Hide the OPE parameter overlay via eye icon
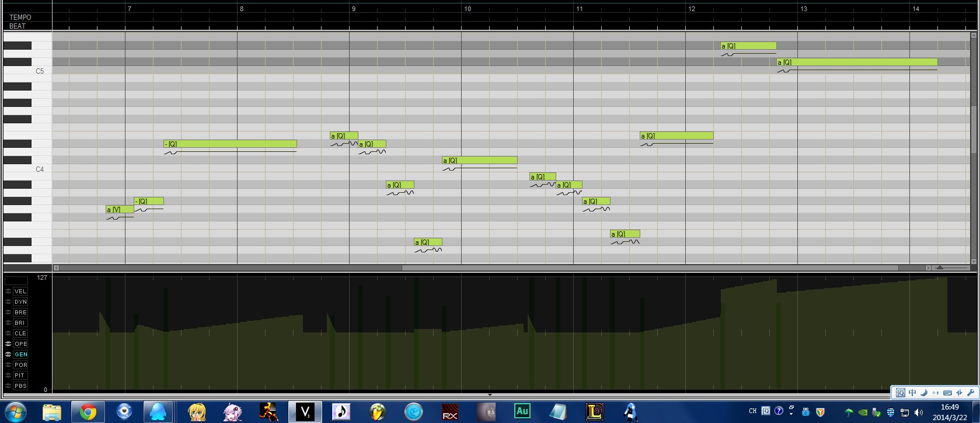 tap(8, 344)
